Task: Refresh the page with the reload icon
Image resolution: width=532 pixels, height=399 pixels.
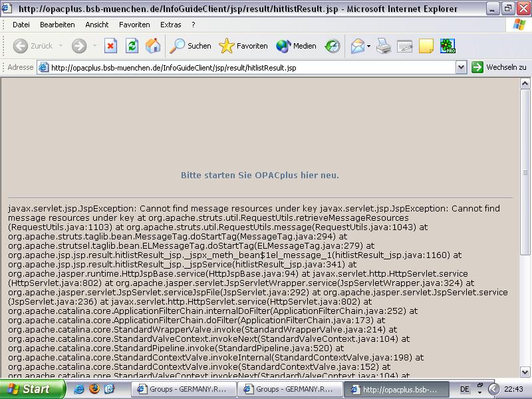Action: pyautogui.click(x=132, y=46)
